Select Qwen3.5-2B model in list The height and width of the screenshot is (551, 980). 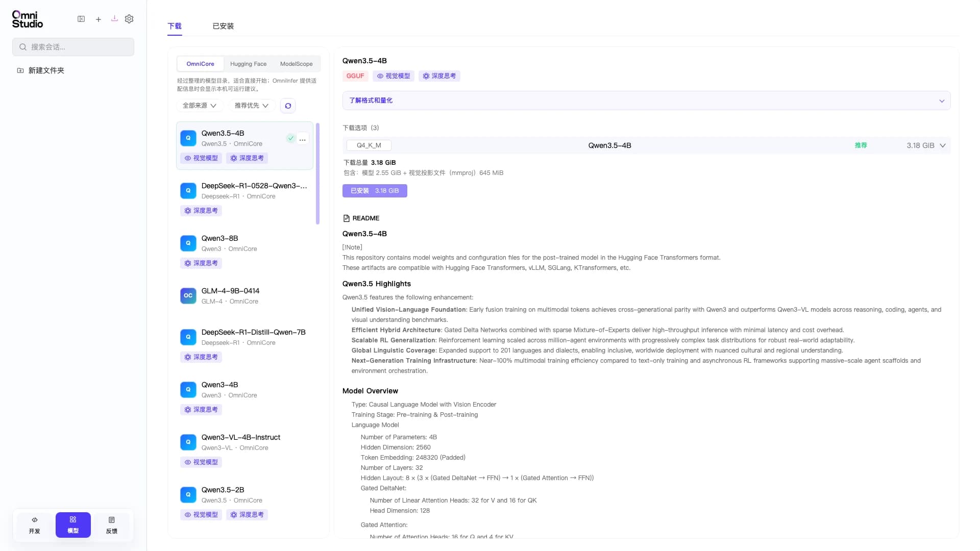pyautogui.click(x=245, y=502)
